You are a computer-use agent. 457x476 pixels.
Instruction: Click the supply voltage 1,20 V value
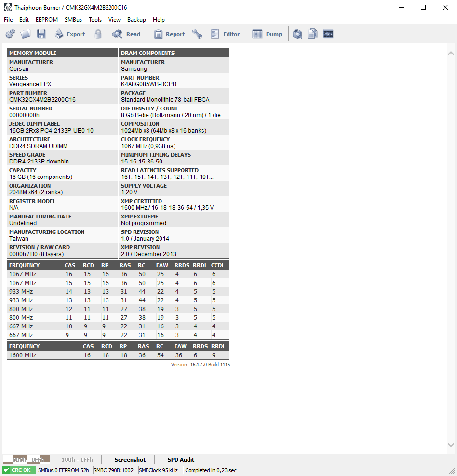pyautogui.click(x=129, y=192)
